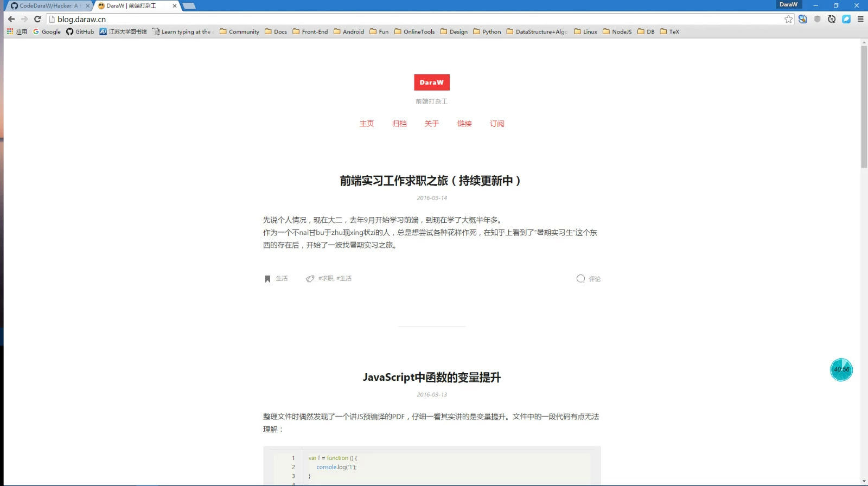Go back with browser back arrow

tap(11, 19)
